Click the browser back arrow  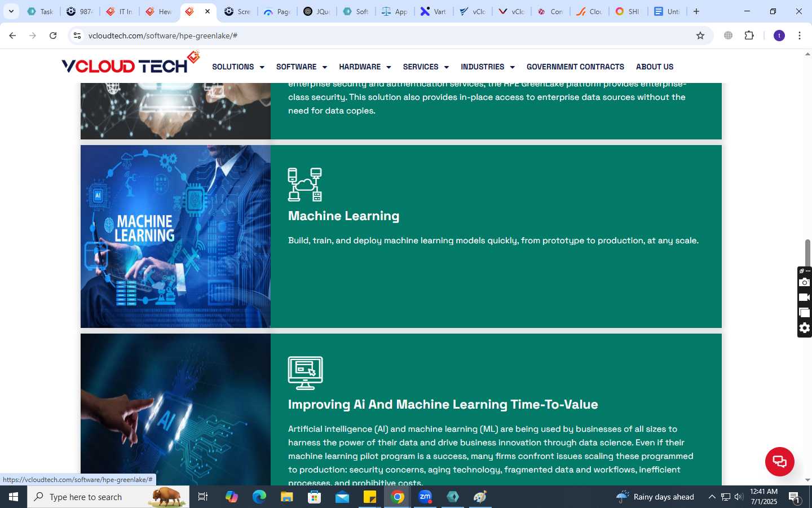point(12,36)
